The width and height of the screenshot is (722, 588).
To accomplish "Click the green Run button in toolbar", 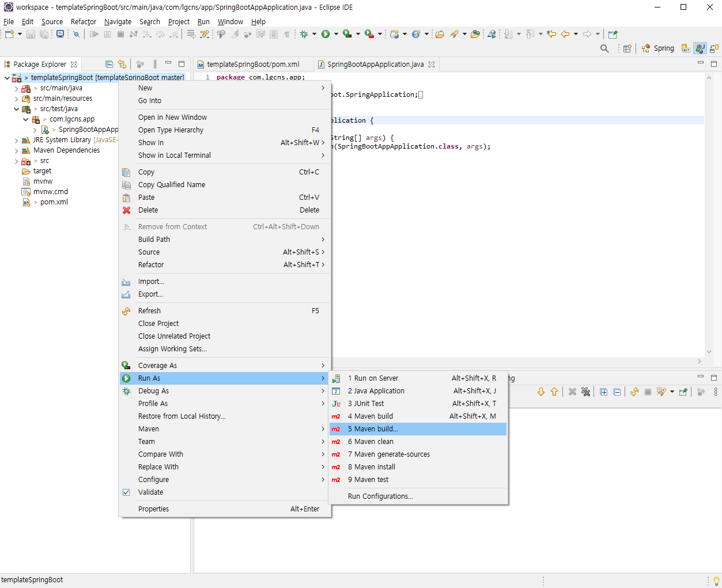I will (x=326, y=35).
